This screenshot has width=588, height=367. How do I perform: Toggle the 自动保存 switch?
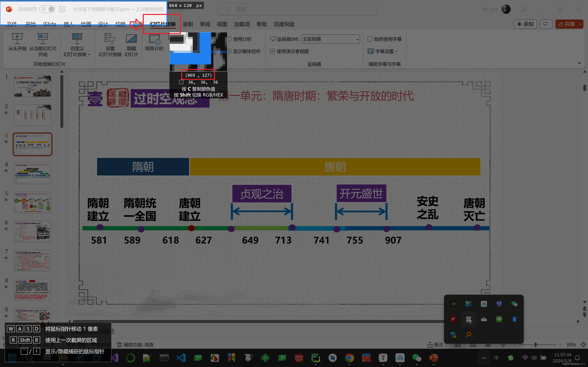(47, 9)
